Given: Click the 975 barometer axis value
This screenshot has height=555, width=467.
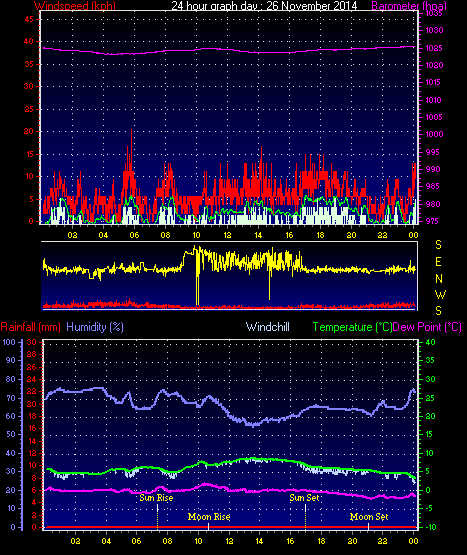Looking at the screenshot, I should point(432,221).
